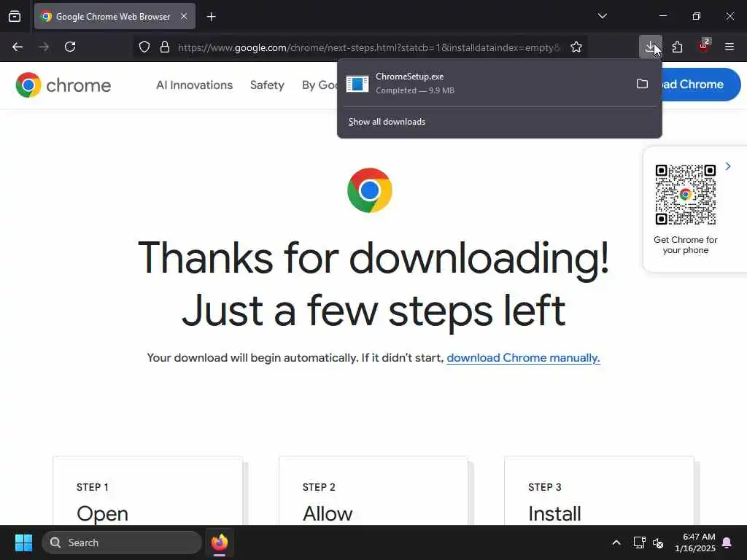Show hidden system tray icons

point(616,542)
